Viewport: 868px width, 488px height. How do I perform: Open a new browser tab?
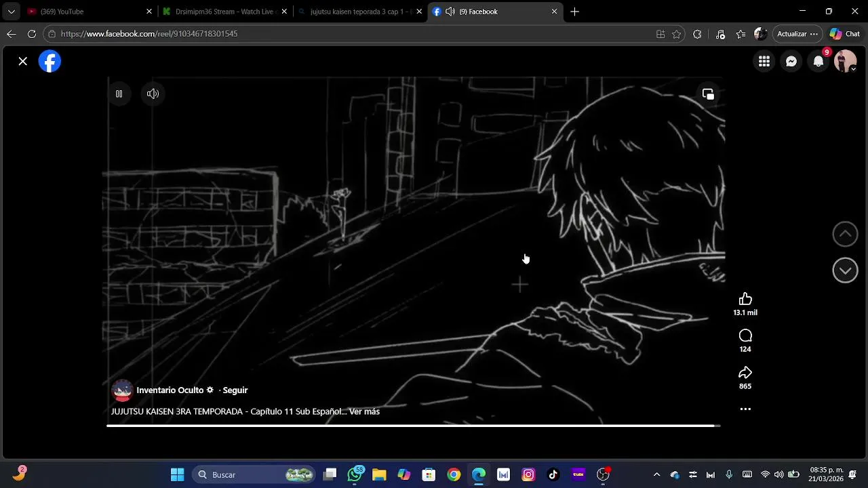tap(574, 12)
